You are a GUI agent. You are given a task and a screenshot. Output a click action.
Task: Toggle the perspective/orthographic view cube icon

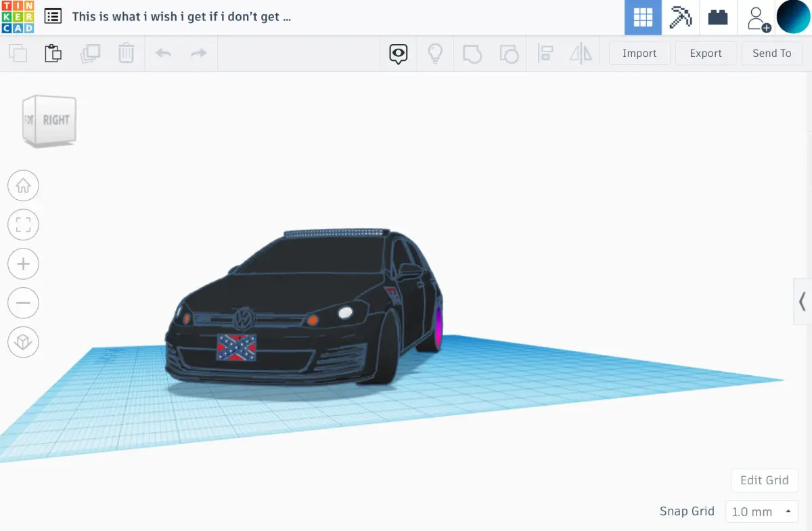coord(23,343)
